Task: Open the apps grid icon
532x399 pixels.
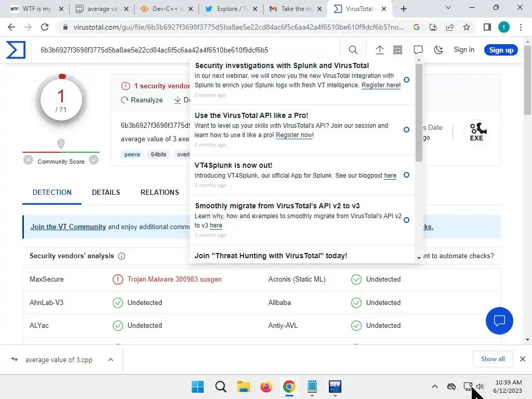Action: [x=397, y=50]
